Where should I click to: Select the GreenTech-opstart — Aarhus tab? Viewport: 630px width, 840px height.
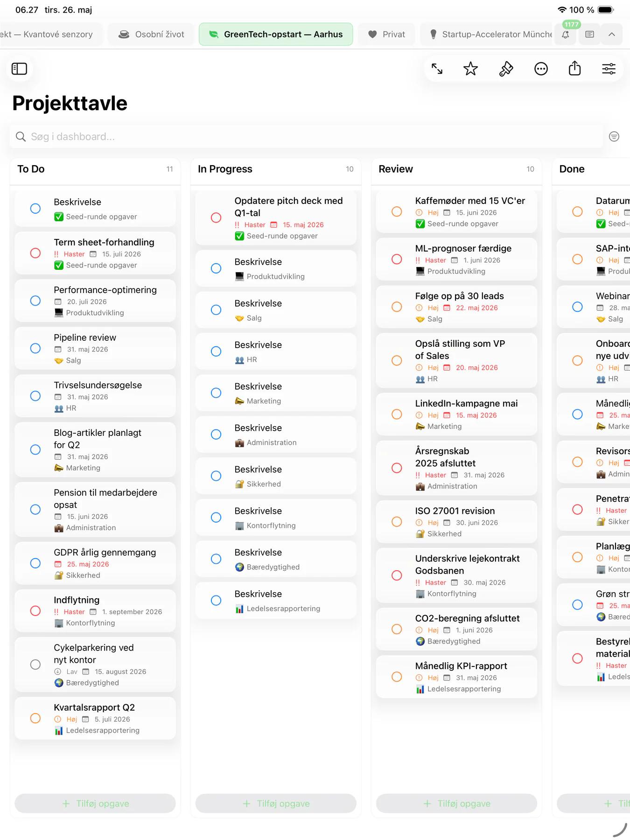pos(276,34)
